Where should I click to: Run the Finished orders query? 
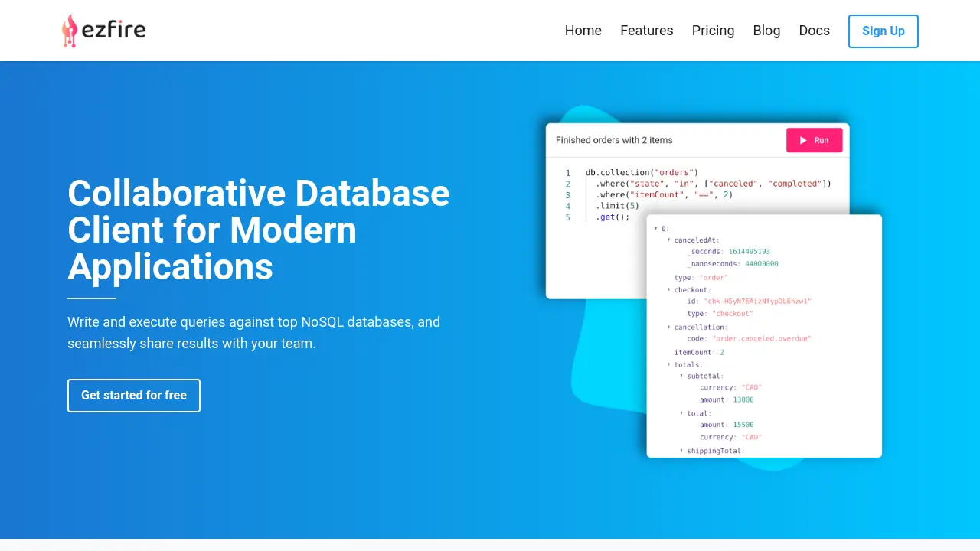(815, 140)
